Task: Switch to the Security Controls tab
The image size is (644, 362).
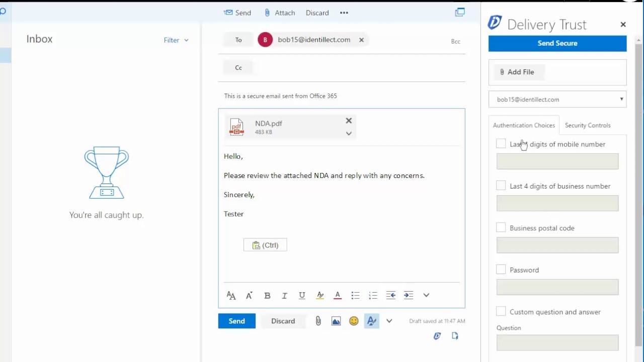Action: tap(588, 125)
